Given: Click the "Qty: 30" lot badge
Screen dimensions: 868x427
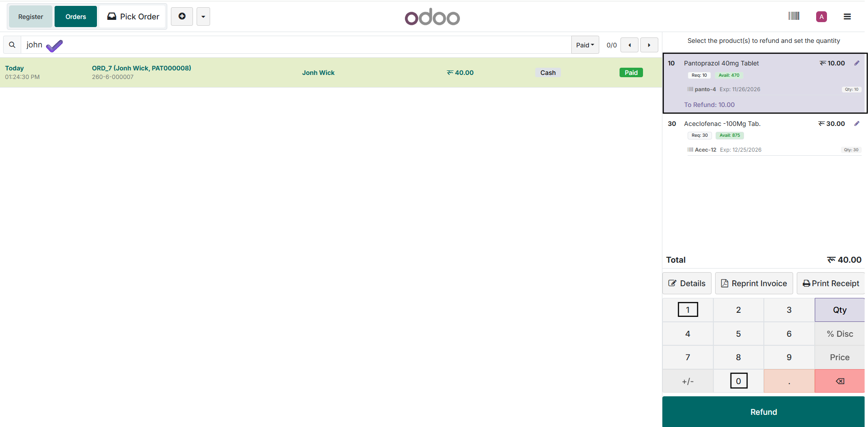Looking at the screenshot, I should [851, 150].
